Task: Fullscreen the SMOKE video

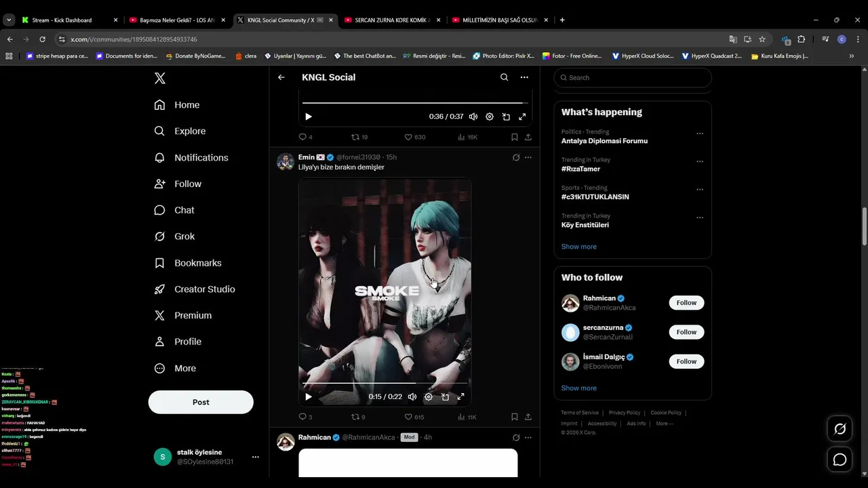Action: click(461, 396)
